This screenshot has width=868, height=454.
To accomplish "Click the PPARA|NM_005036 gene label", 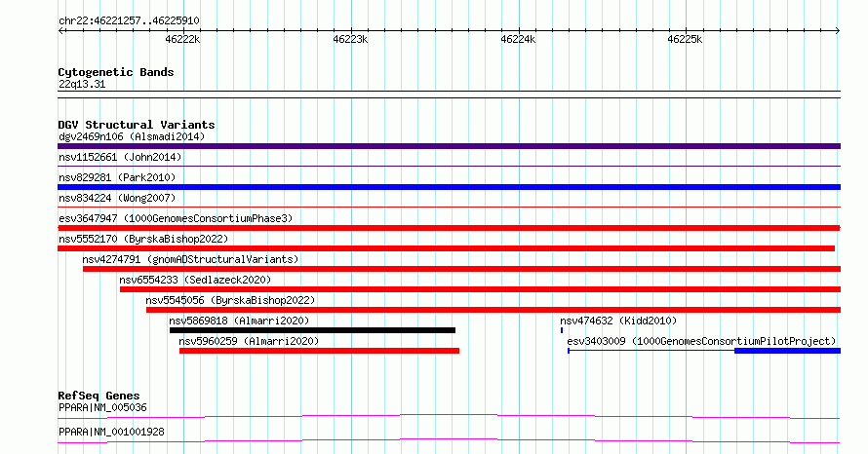I will pyautogui.click(x=102, y=407).
